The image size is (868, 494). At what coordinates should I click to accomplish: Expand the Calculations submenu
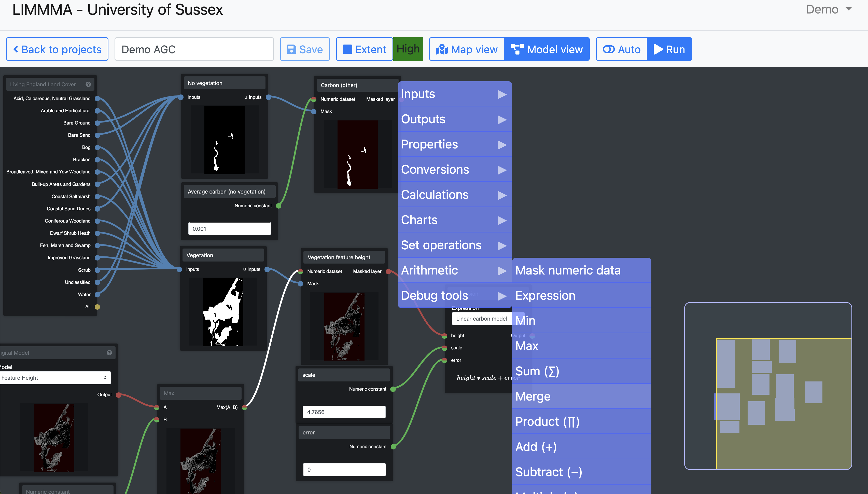tap(454, 195)
